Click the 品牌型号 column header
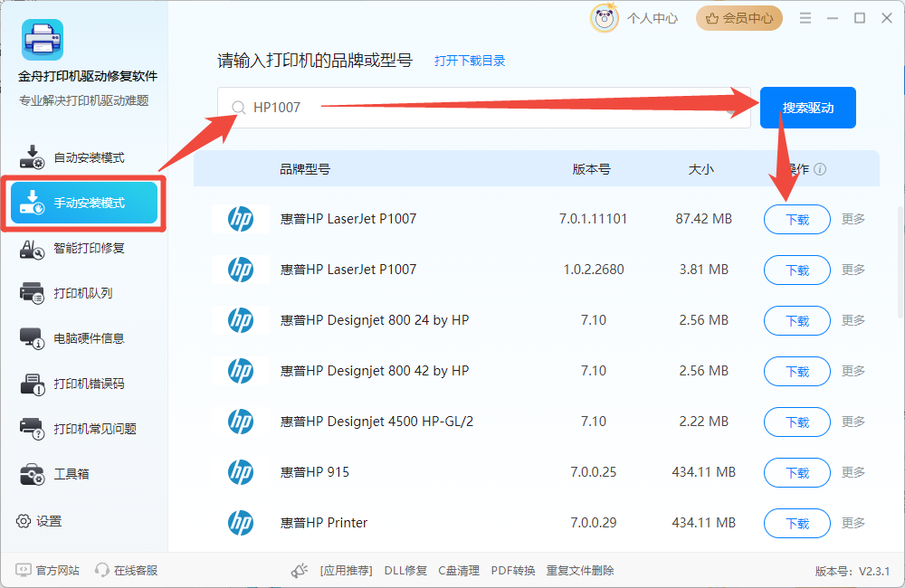The height and width of the screenshot is (588, 905). 305,169
